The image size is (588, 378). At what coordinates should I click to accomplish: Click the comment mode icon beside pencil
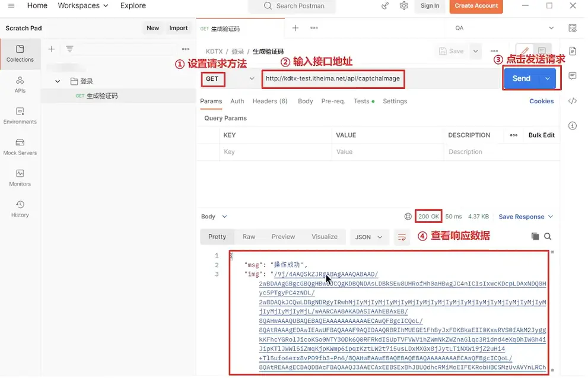coord(542,51)
